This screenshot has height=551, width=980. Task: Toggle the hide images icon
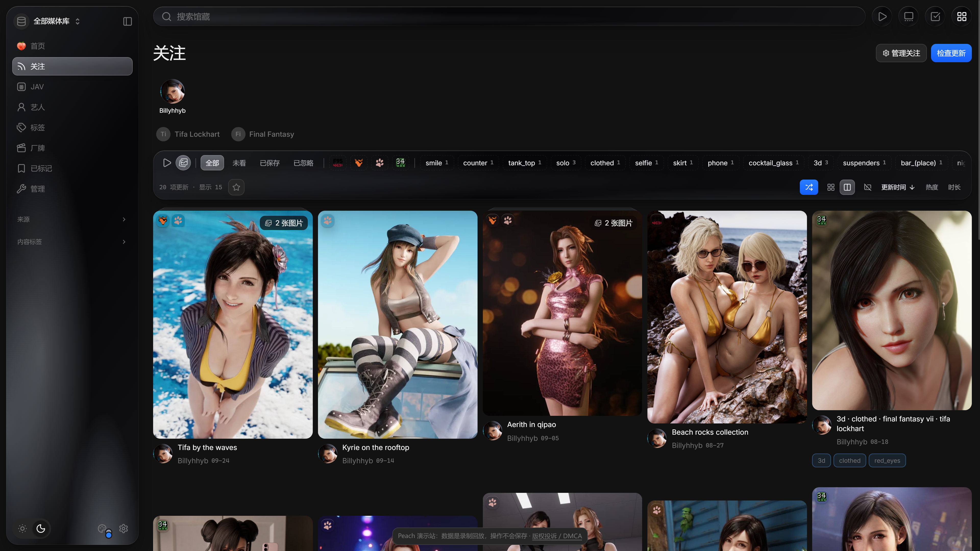[867, 187]
